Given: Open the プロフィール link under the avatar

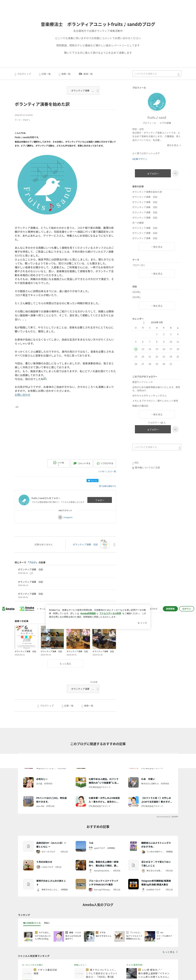Looking at the screenshot, I should pyautogui.click(x=149, y=123).
